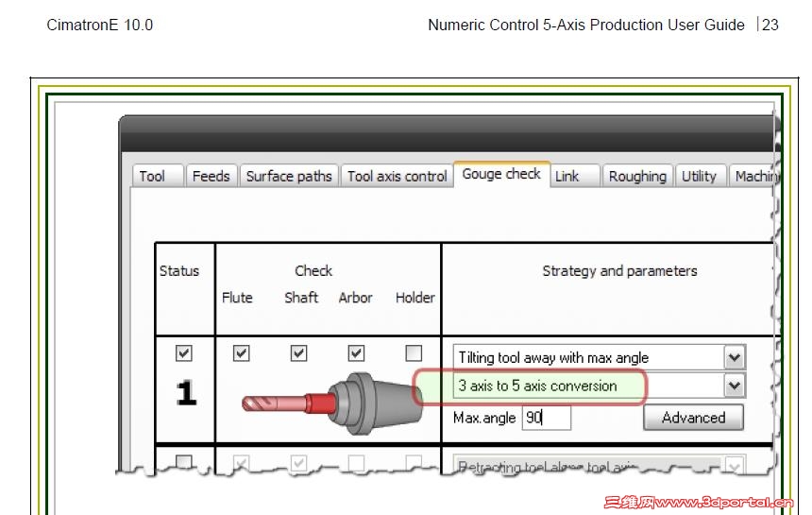Viewport: 812px width, 515px height.
Task: Expand the '3 axis to 5 axis conversion' dropdown
Action: coord(734,386)
